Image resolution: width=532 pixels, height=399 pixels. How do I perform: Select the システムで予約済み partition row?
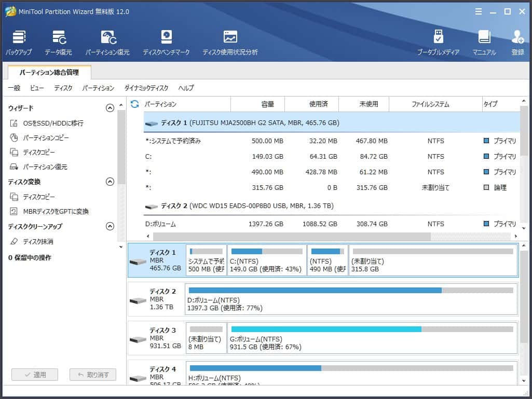click(x=332, y=141)
